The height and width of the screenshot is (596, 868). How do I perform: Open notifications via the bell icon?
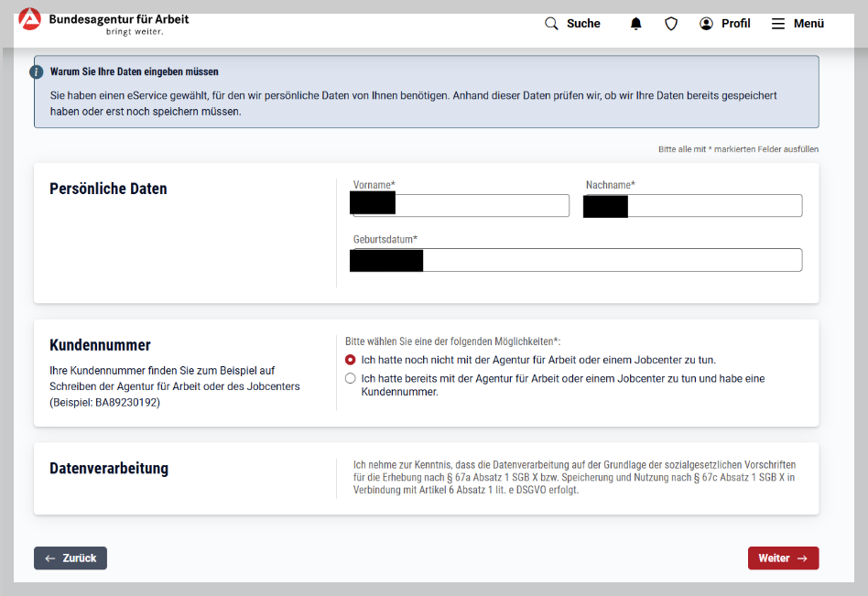636,23
